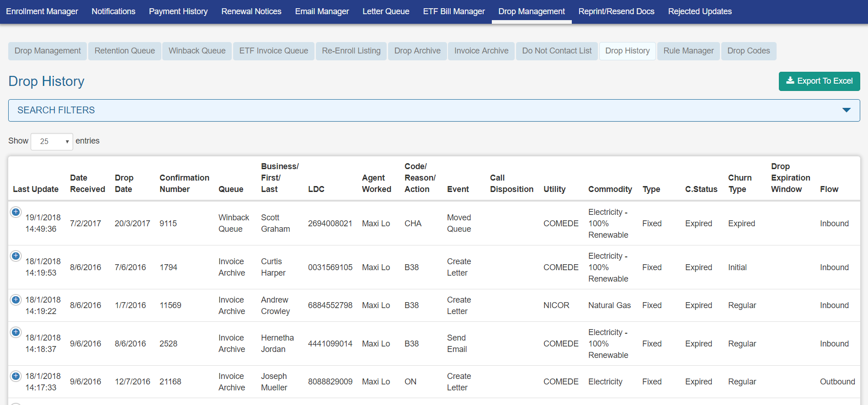Click the CHA code cell
The image size is (868, 405).
pos(413,224)
